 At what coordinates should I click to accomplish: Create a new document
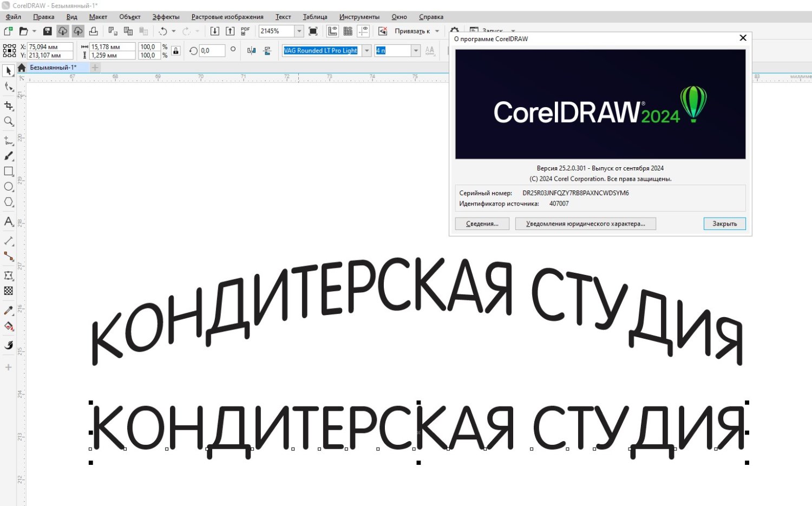coord(8,31)
